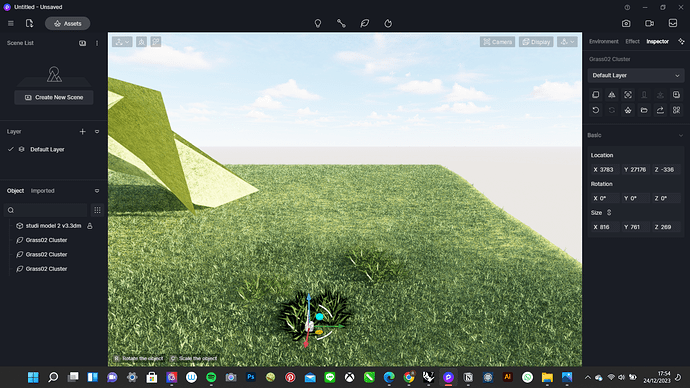Open the Assets library
Screen dimensions: 690x388
67,23
